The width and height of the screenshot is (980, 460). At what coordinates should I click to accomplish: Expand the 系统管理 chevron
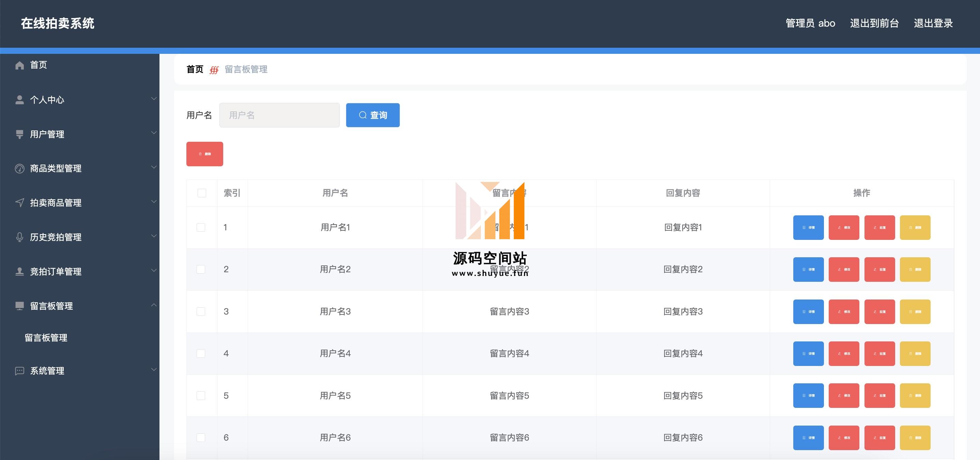(x=154, y=369)
